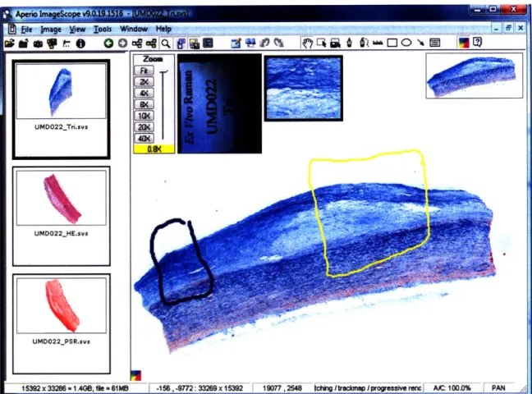
Task: Open the View menu
Action: (77, 30)
